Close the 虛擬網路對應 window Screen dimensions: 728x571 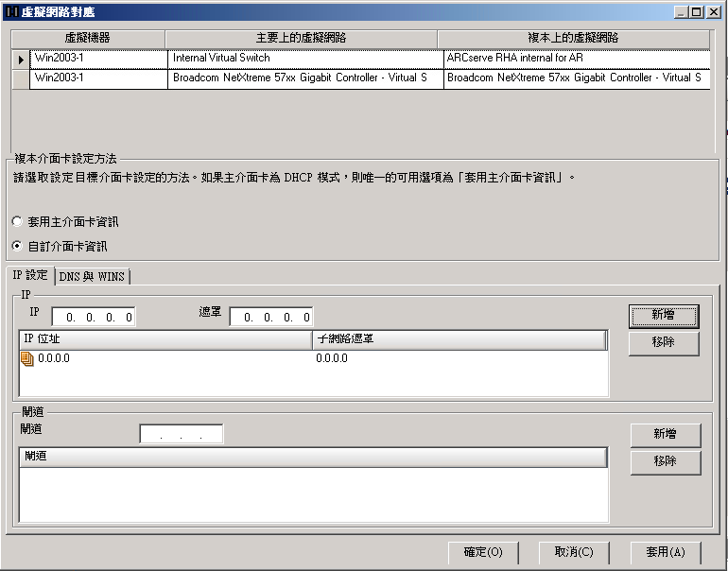713,12
